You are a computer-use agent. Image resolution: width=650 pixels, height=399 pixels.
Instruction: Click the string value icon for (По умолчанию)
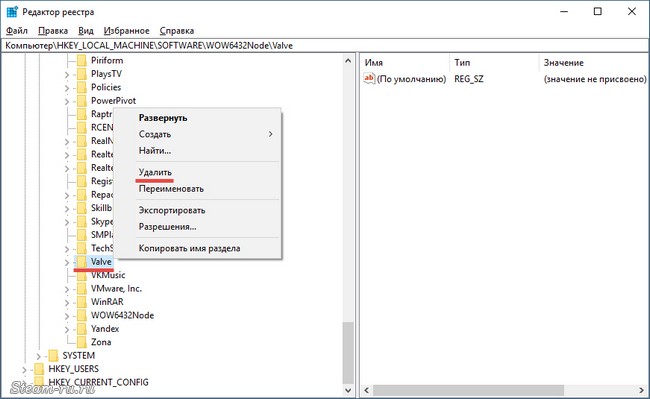point(369,79)
